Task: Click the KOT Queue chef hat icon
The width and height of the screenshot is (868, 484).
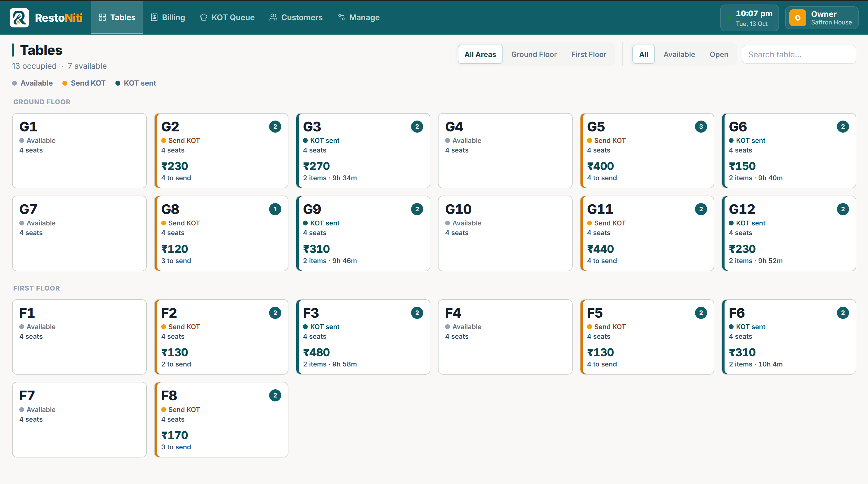Action: 203,17
